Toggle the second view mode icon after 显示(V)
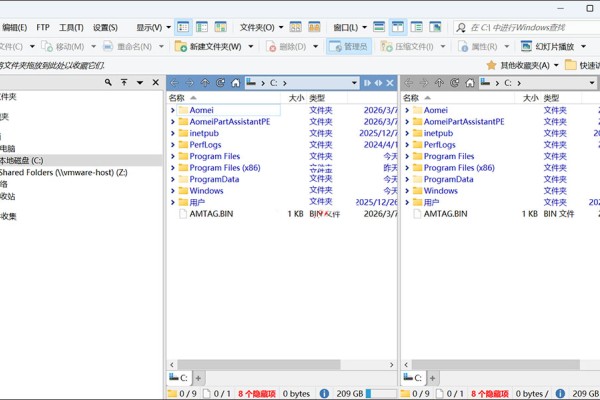Image resolution: width=600 pixels, height=400 pixels. [202, 27]
